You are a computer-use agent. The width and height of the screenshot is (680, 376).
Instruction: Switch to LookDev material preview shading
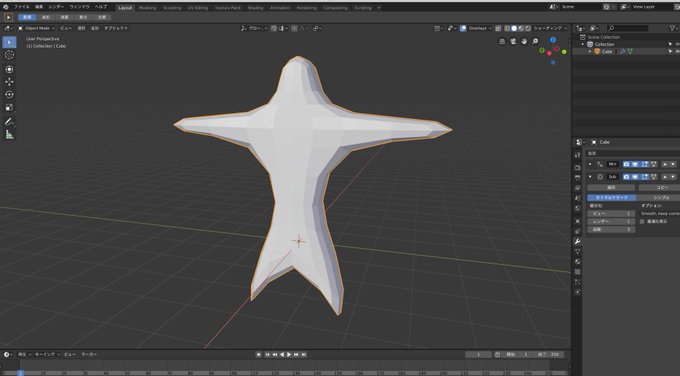(x=521, y=28)
